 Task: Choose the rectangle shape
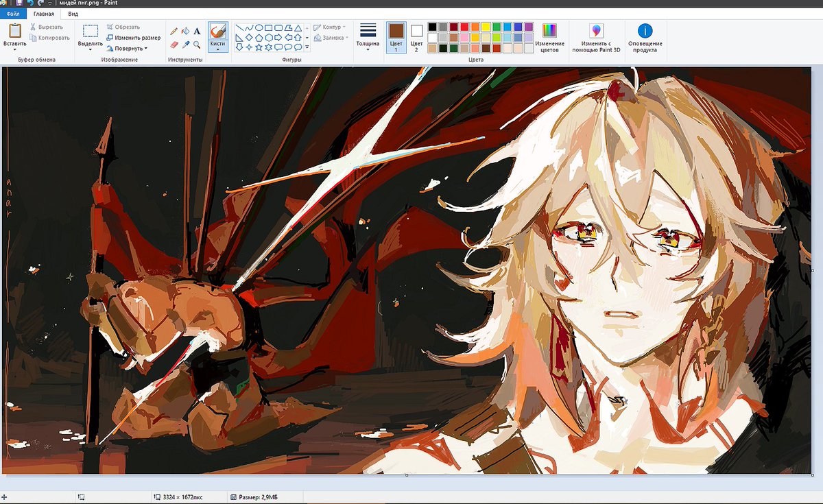(269, 27)
